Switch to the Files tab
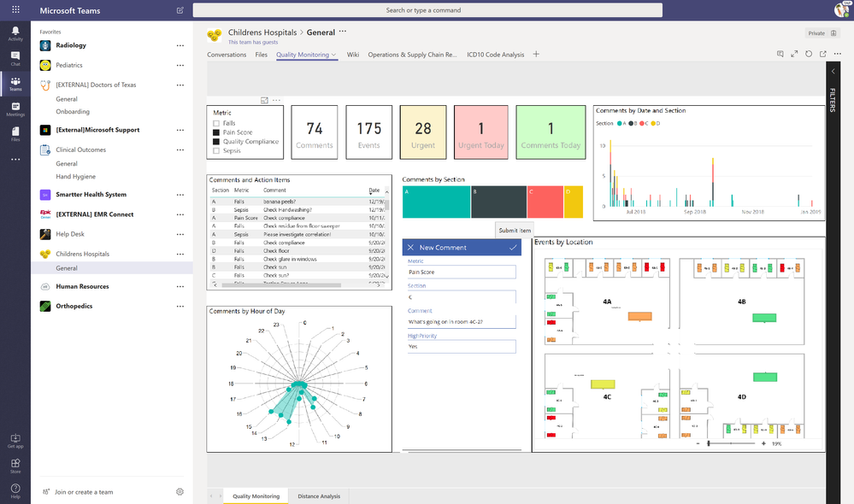 click(262, 55)
